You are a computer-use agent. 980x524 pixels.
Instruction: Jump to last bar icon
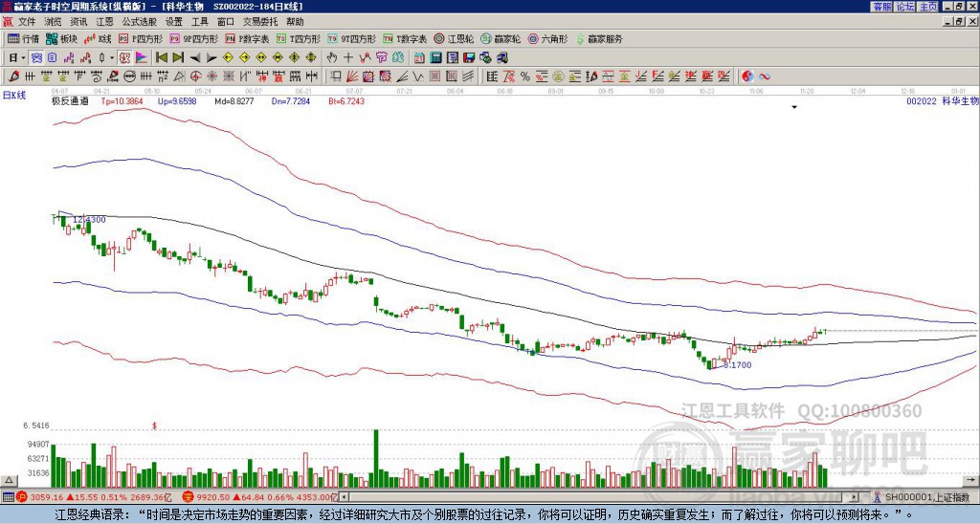point(178,58)
